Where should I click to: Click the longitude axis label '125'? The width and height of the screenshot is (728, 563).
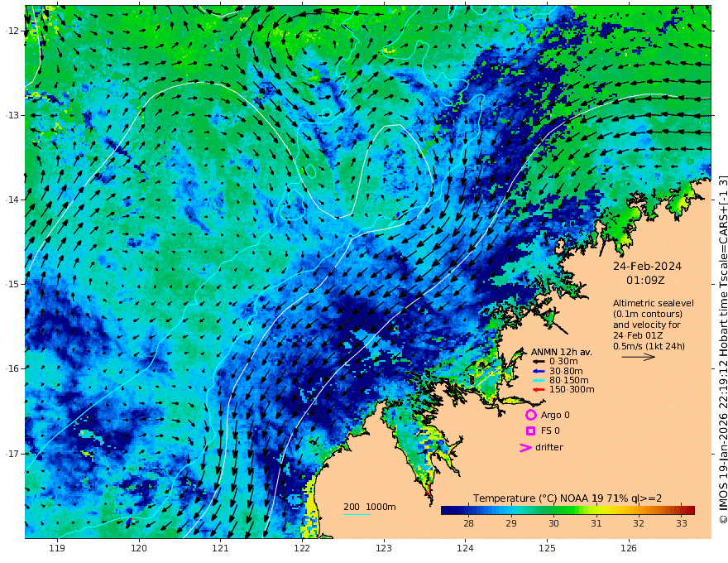coord(547,549)
